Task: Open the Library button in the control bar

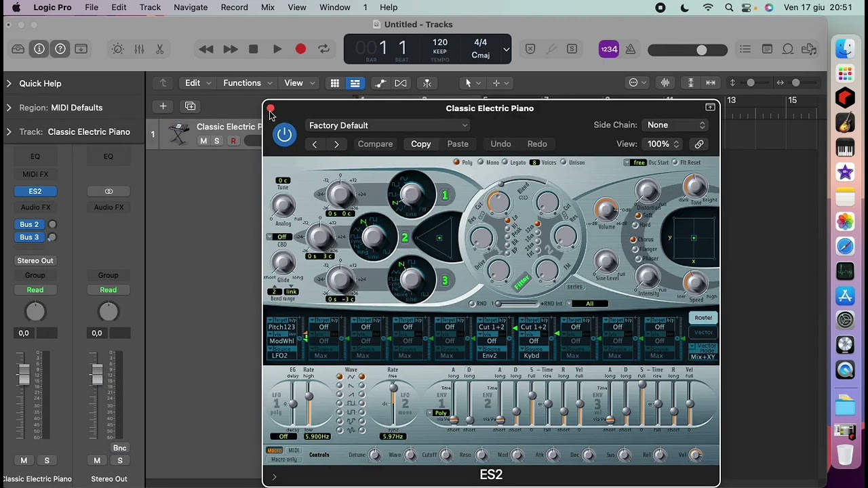Action: 18,49
